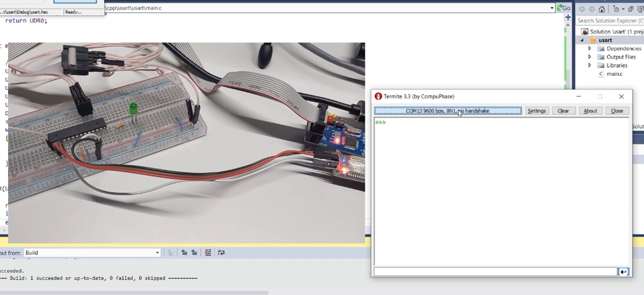
Task: Click the Show All Files icon
Action: (x=640, y=9)
